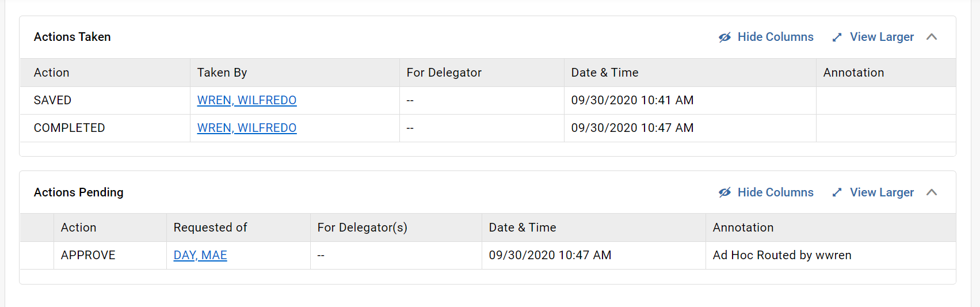980x307 pixels.
Task: Click the For Delegator(s) column header
Action: 363,228
